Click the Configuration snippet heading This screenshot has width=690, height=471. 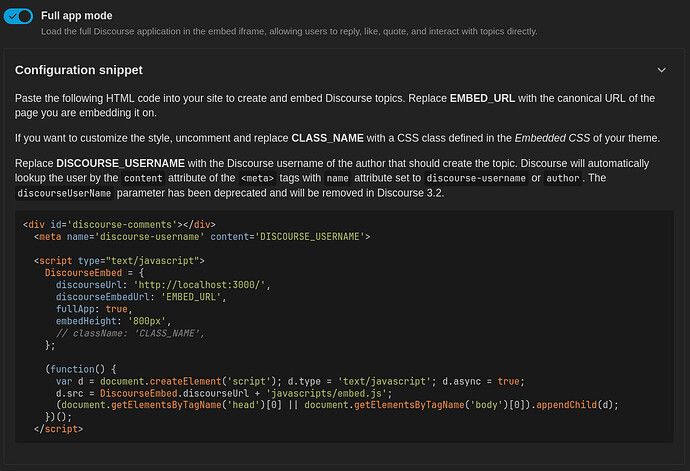[79, 70]
